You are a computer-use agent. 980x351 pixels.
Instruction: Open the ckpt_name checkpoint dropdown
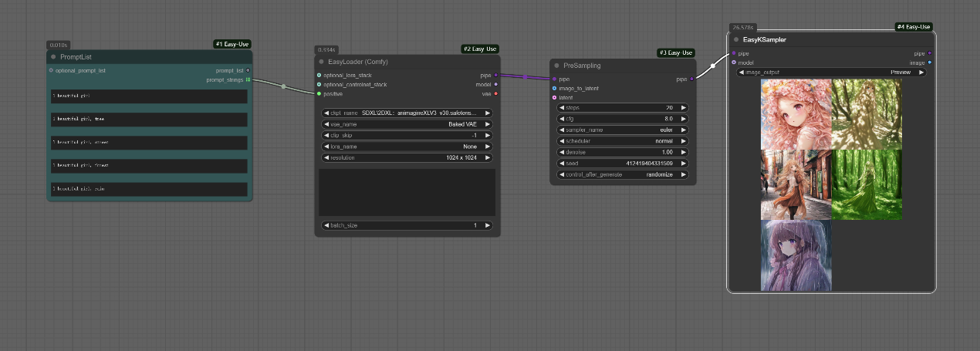[407, 113]
